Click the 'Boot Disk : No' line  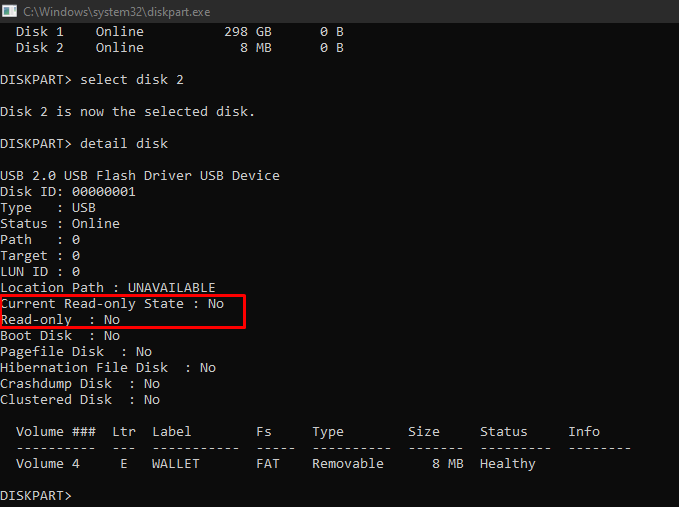point(60,336)
